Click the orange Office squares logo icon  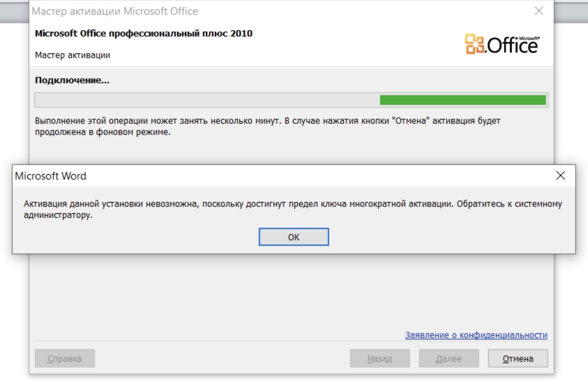click(475, 44)
